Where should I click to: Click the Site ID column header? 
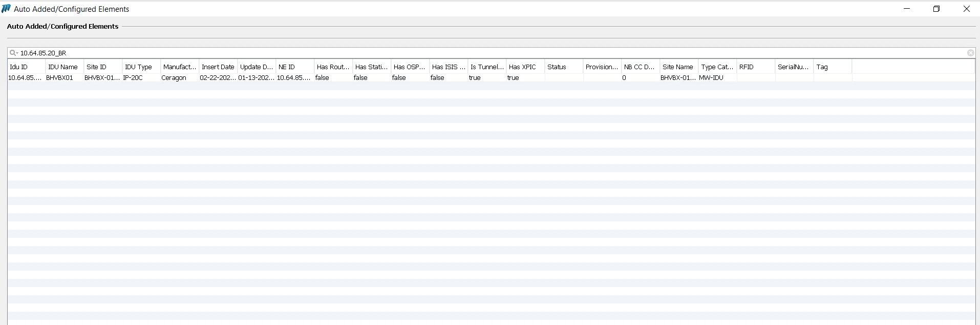(x=102, y=67)
